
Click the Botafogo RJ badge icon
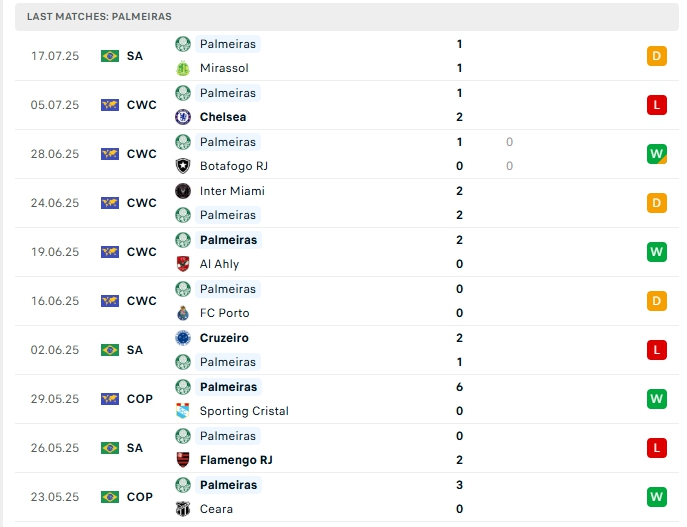click(x=182, y=166)
